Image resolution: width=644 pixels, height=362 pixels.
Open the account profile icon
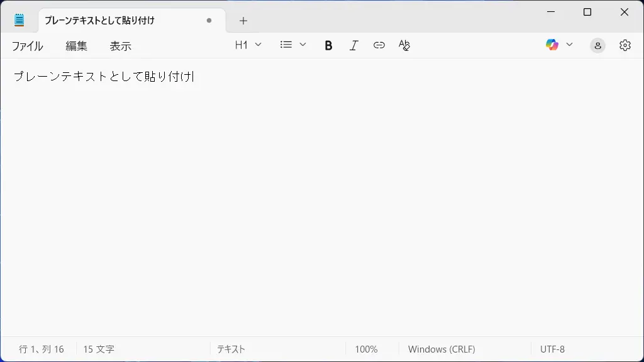pos(597,45)
